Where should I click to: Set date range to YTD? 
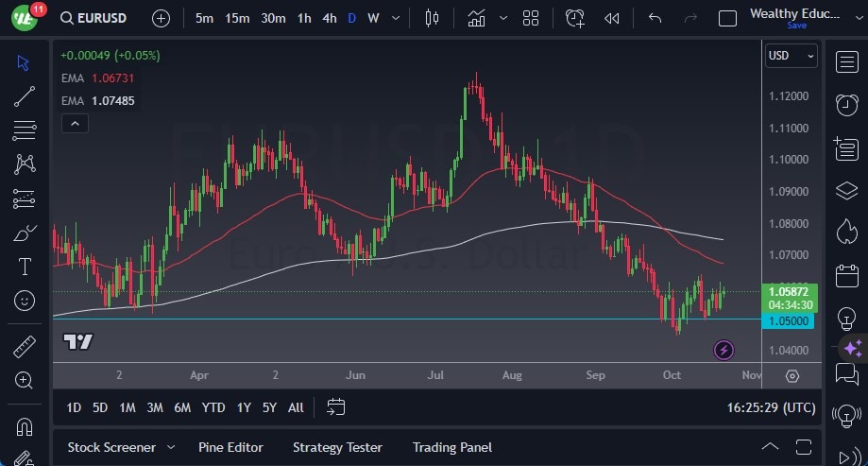click(213, 407)
